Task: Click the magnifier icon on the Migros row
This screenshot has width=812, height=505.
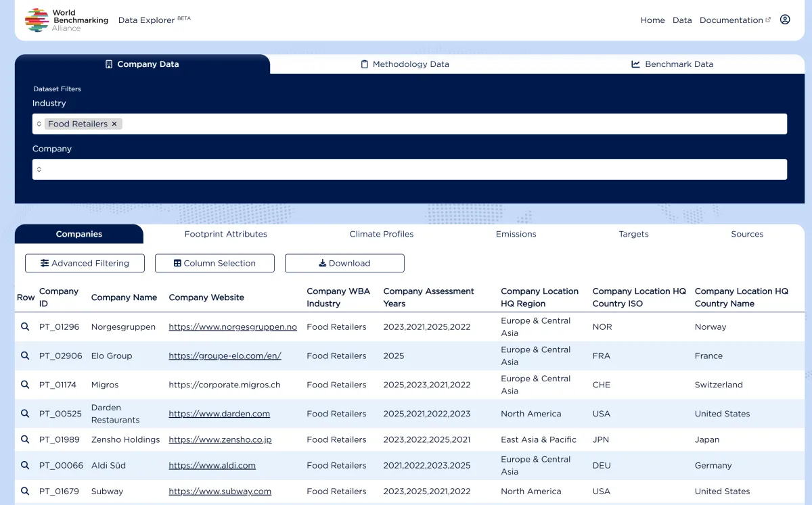Action: tap(25, 384)
